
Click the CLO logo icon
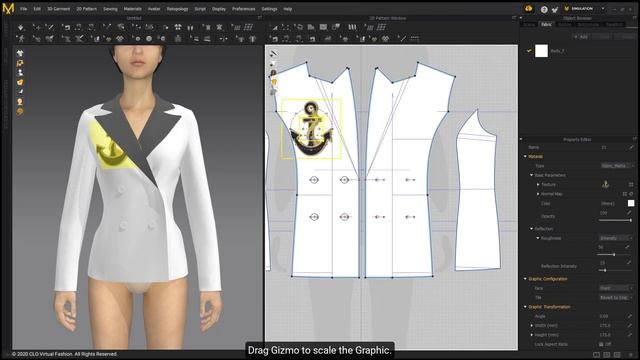[8, 8]
